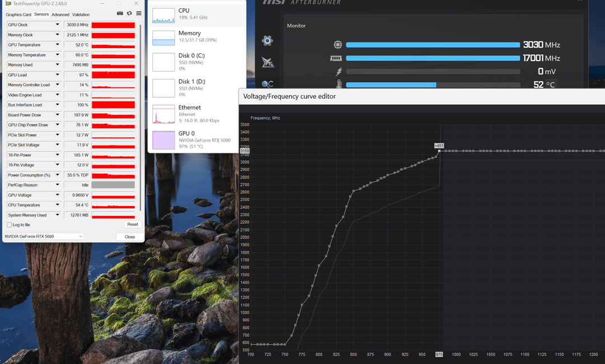Screen dimensions: 605x364
Task: Click the Afterburner jet plane icon
Action: (268, 63)
